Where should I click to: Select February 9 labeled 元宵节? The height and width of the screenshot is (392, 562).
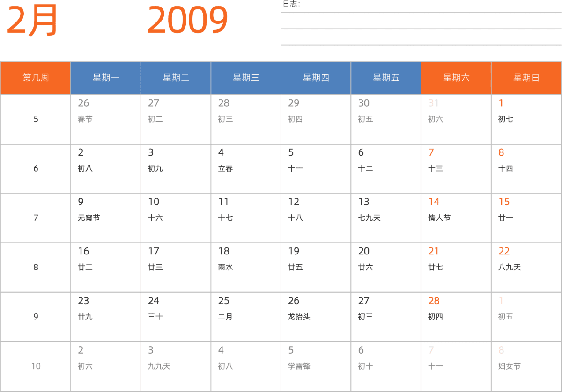106,218
